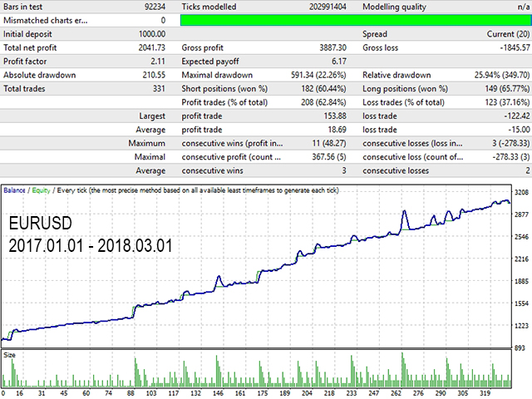Click the Expected payoff value 6.17
Image resolution: width=532 pixels, height=399 pixels.
click(x=339, y=61)
